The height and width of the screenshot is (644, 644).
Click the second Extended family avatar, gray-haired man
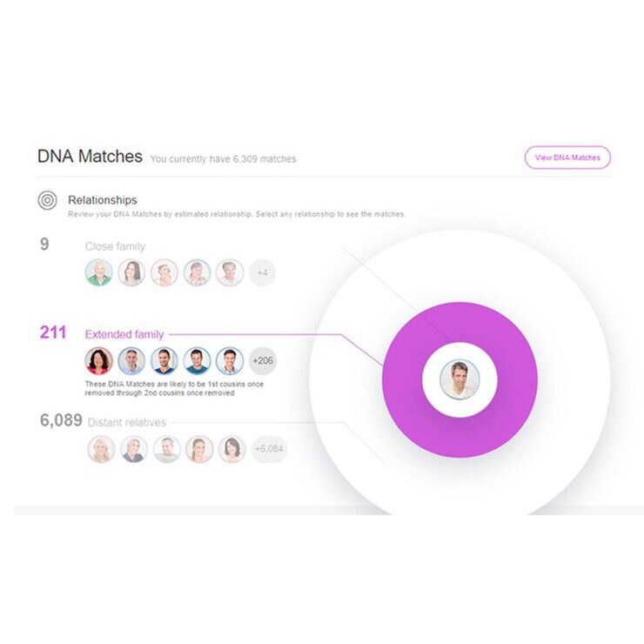pos(131,360)
